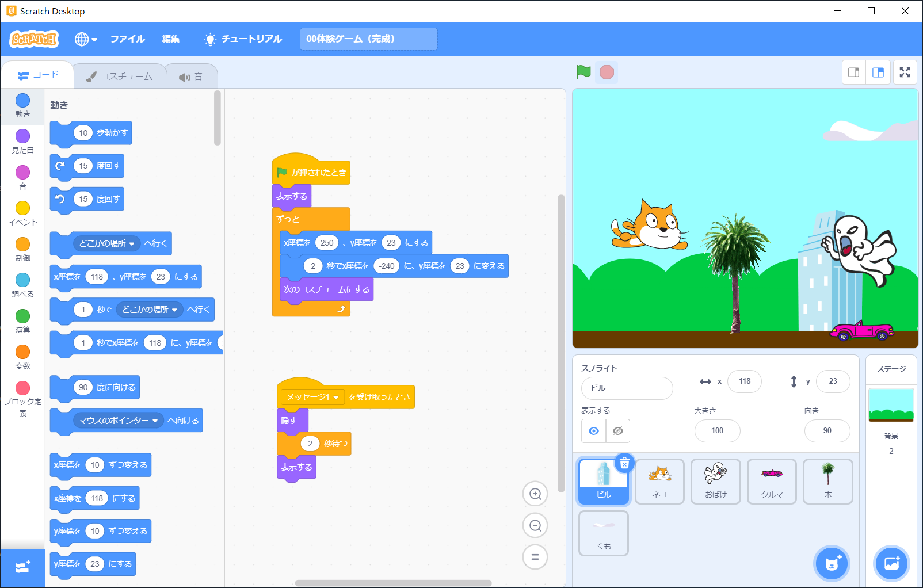
Task: Select the おばけ sprite thumbnail
Action: pos(716,481)
